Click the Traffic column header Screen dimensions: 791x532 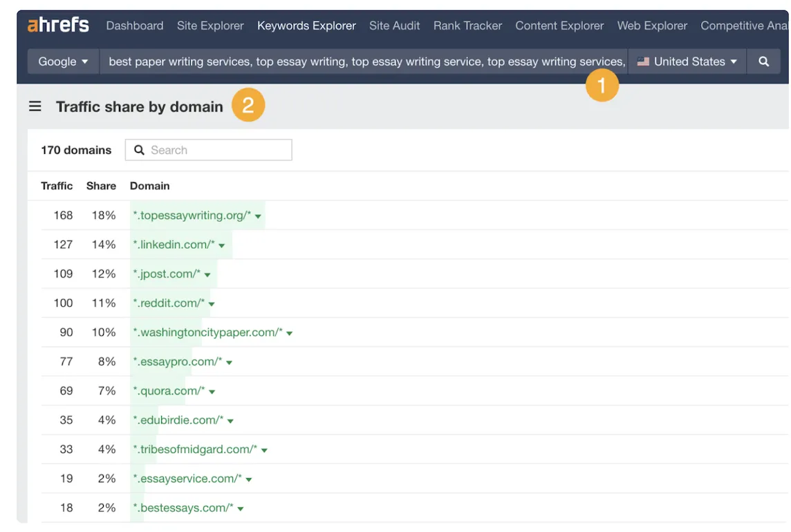[x=57, y=186]
